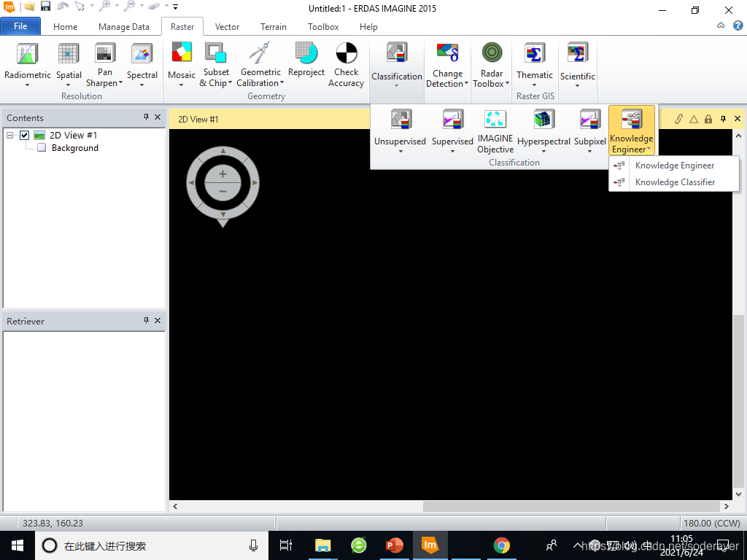
Task: Open the Help tab
Action: click(368, 27)
